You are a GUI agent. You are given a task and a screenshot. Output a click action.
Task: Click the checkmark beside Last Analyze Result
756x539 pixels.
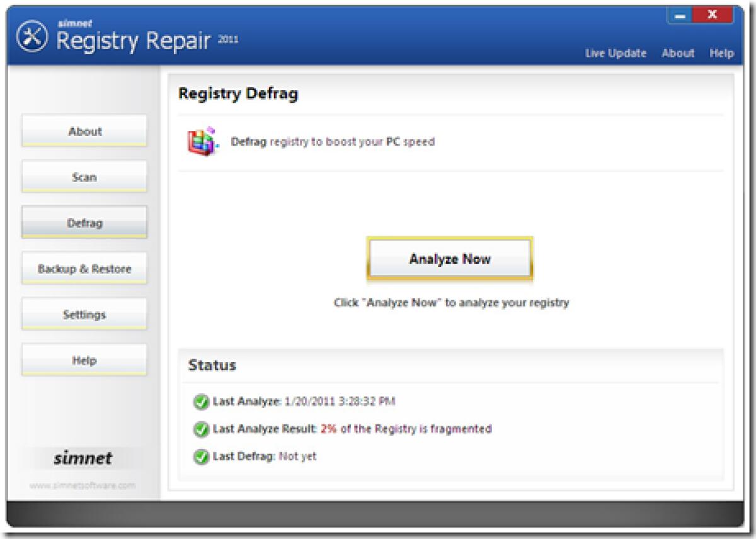[x=202, y=428]
